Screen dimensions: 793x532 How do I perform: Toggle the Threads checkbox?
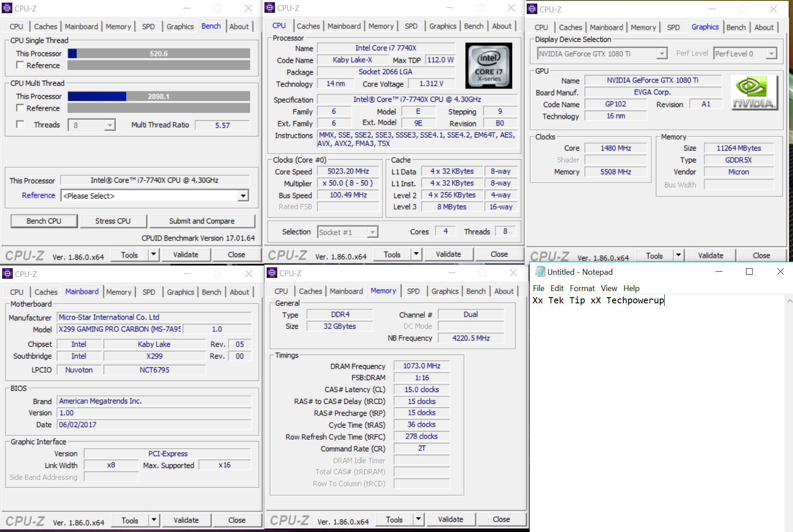20,124
